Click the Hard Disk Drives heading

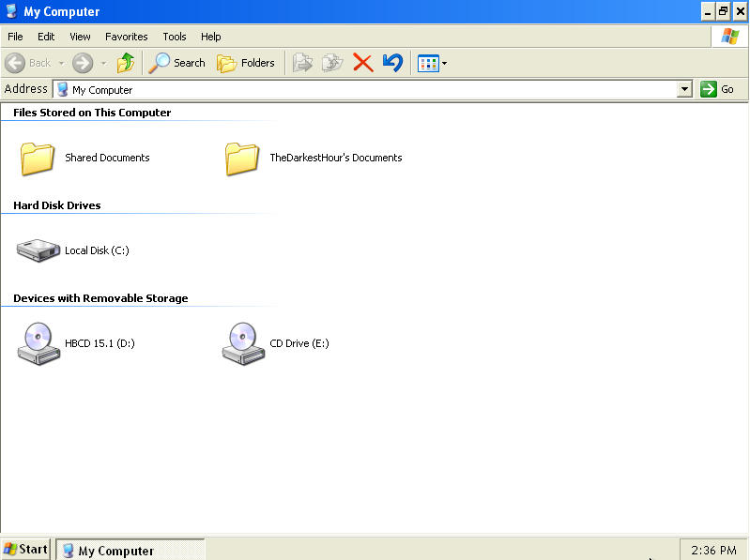pos(57,205)
